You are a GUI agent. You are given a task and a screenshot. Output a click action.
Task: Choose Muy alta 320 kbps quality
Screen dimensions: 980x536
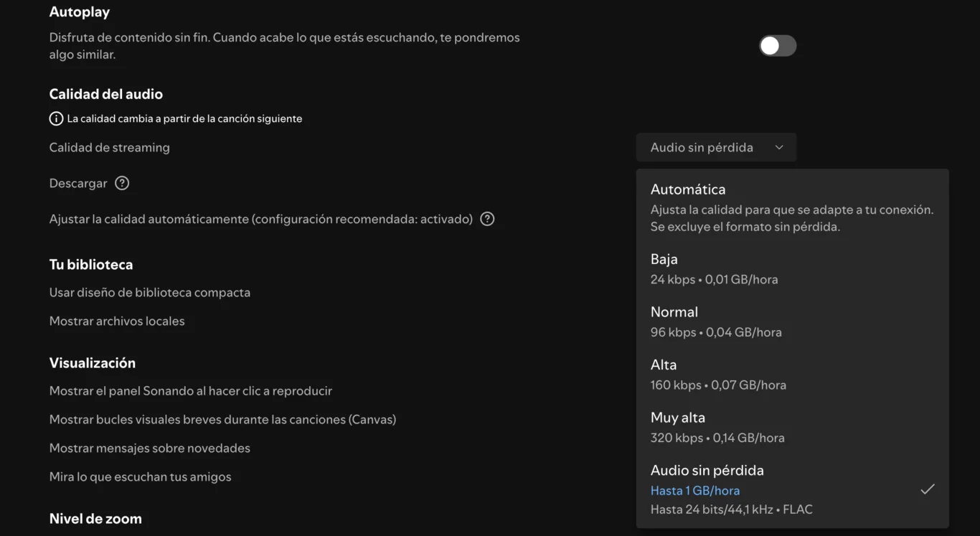[x=791, y=427]
